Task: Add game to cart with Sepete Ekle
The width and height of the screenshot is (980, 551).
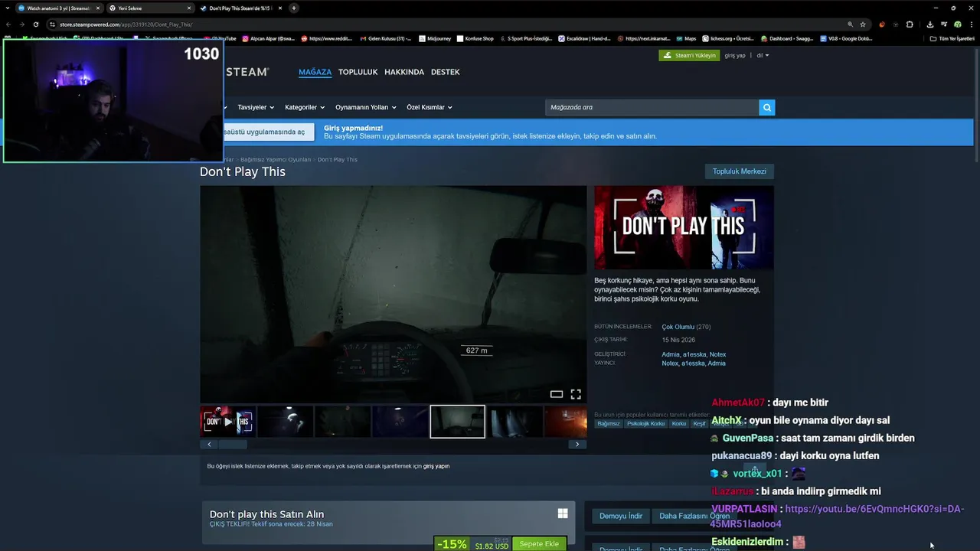Action: (x=539, y=544)
